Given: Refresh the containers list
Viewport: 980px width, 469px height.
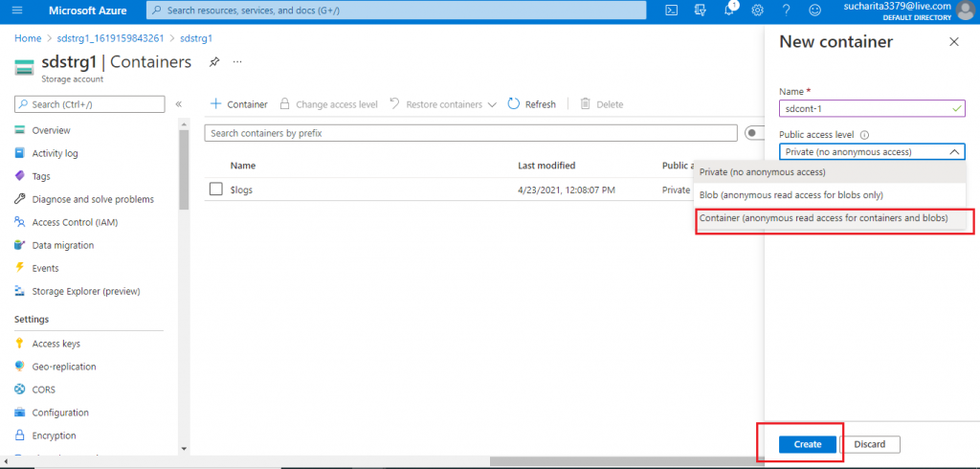Looking at the screenshot, I should pos(532,104).
